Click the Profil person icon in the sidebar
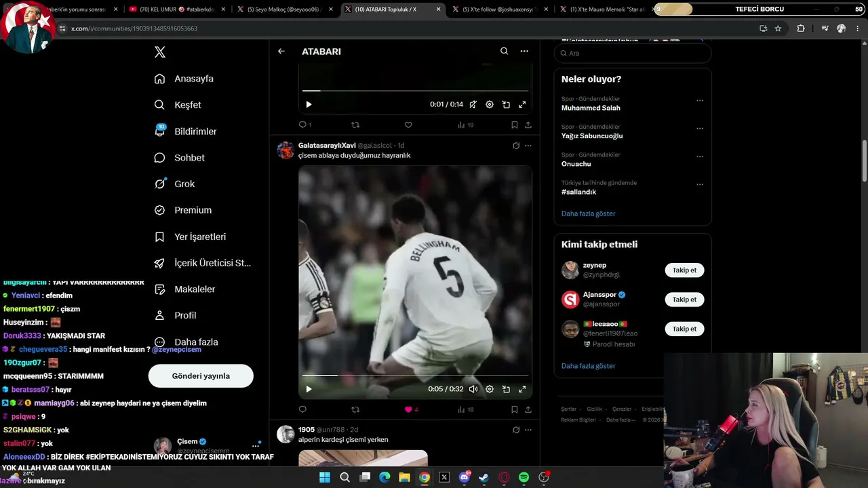Viewport: 868px width, 488px height. 160,315
